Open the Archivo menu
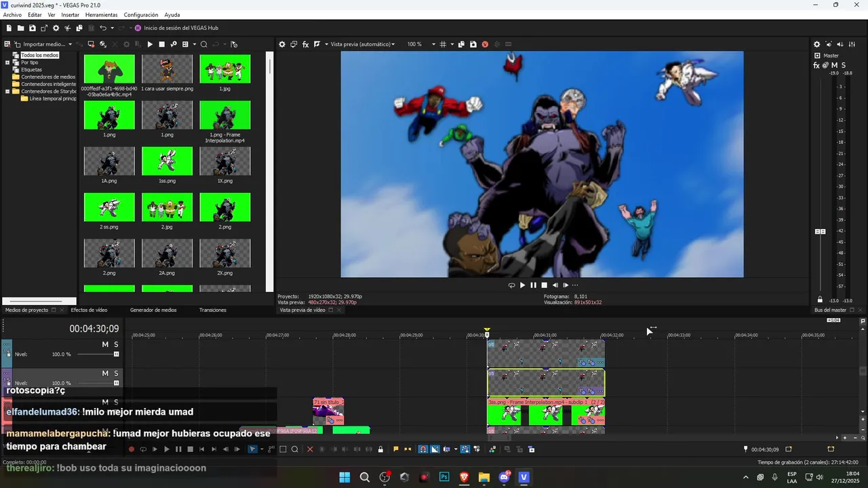 coord(12,15)
